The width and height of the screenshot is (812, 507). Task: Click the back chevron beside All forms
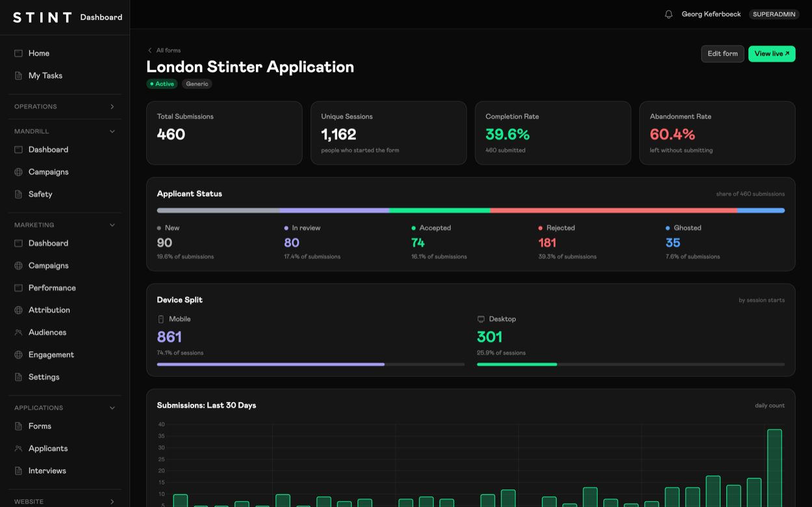[150, 50]
